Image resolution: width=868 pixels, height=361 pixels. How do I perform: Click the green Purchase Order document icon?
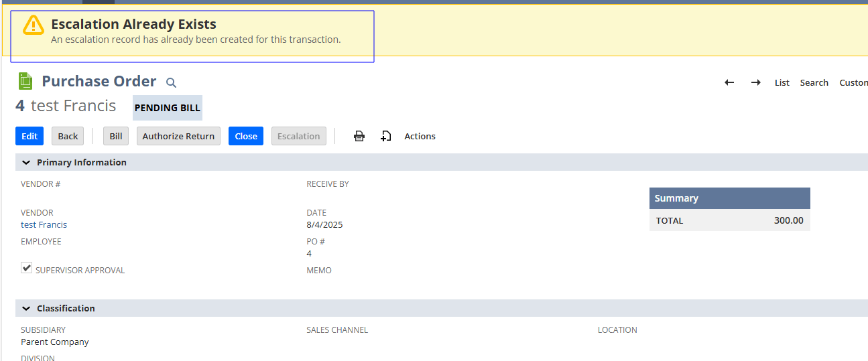click(x=25, y=81)
